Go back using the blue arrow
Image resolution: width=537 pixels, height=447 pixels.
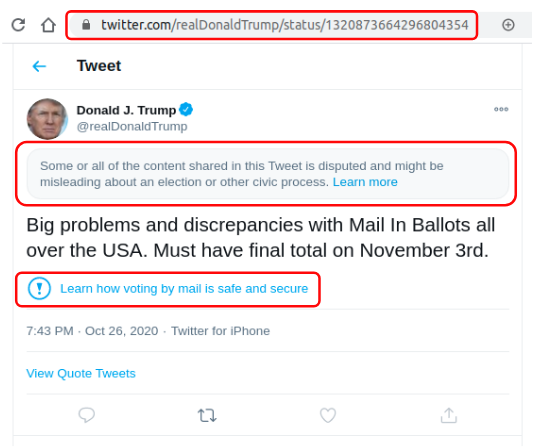tap(39, 66)
